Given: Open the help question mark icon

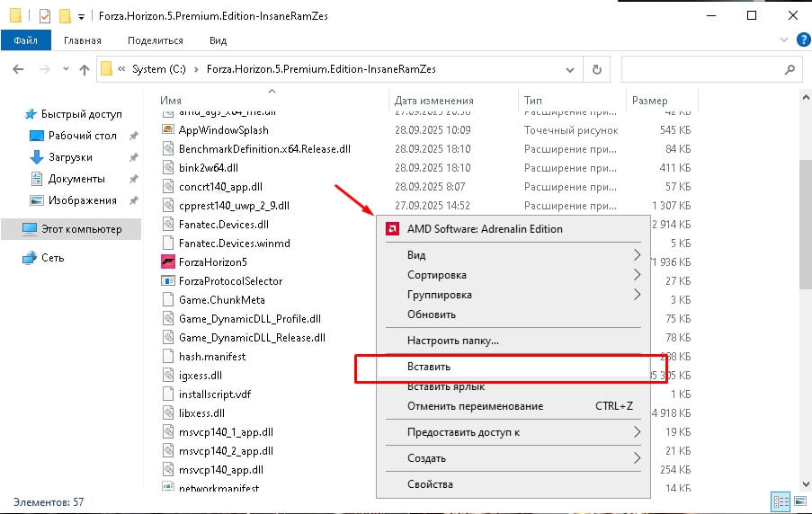Looking at the screenshot, I should coord(803,40).
